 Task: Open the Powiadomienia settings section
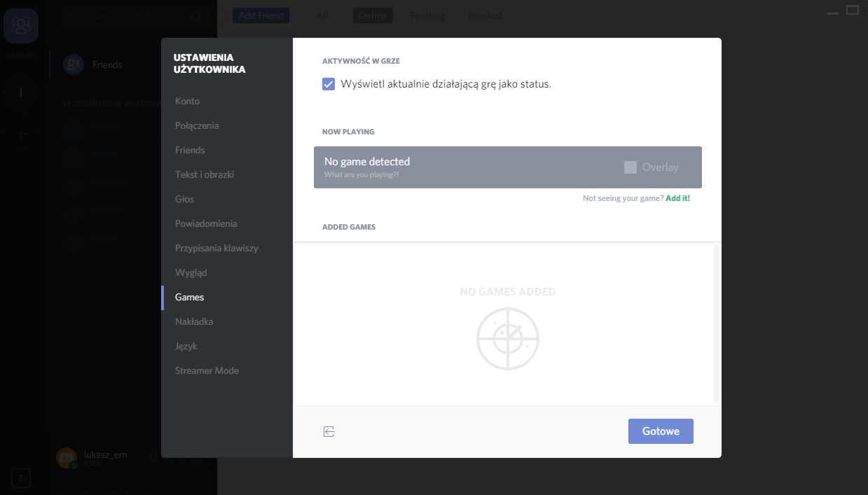(227, 223)
